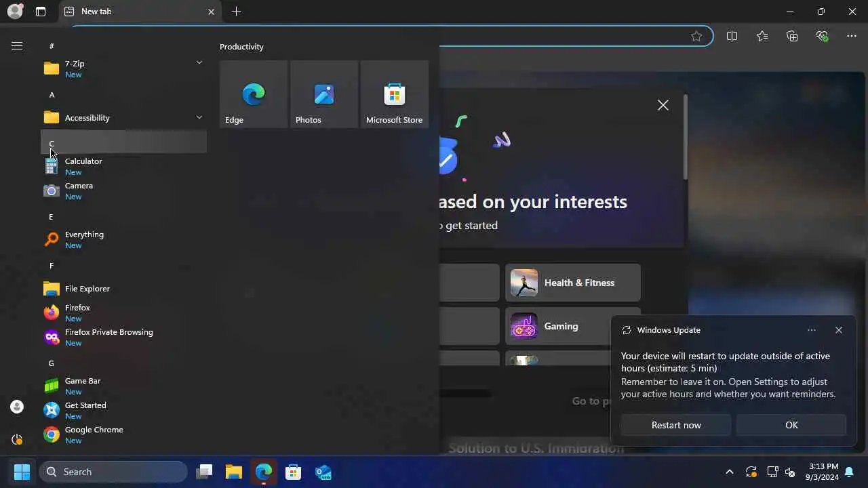The width and height of the screenshot is (868, 488).
Task: Add page to favorites star icon
Action: point(696,36)
